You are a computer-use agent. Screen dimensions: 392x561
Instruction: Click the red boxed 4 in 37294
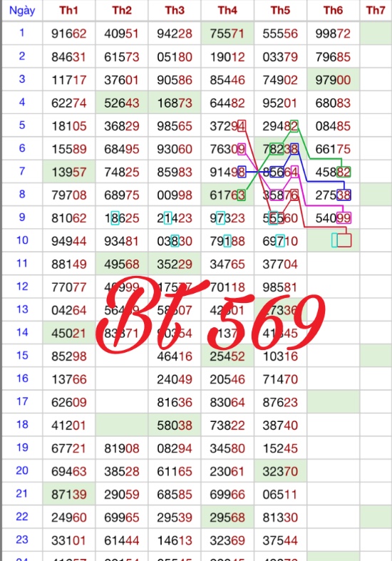coord(242,126)
